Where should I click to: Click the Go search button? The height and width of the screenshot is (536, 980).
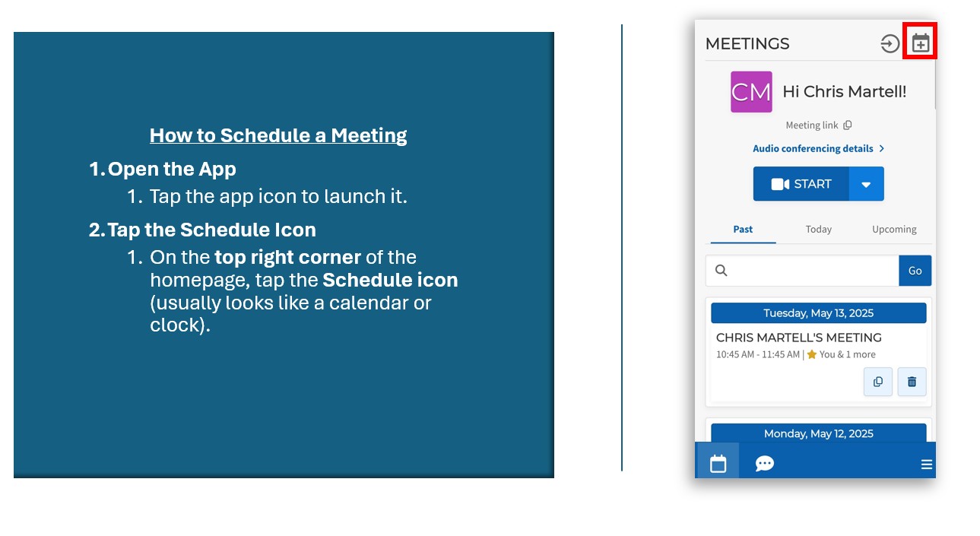(x=915, y=271)
